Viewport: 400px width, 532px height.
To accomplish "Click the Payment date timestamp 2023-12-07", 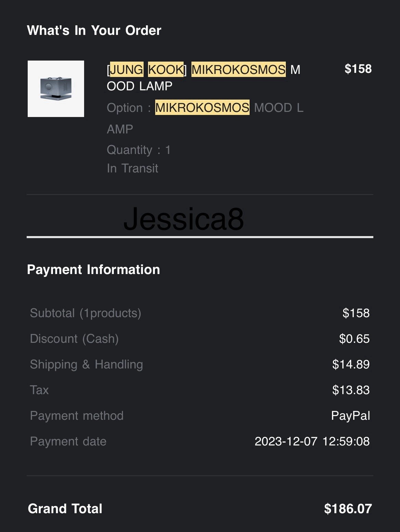I will point(312,441).
